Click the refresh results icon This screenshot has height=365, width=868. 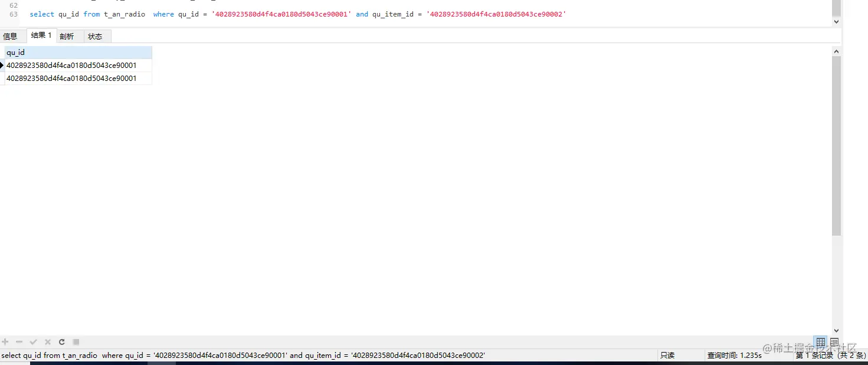pos(61,342)
